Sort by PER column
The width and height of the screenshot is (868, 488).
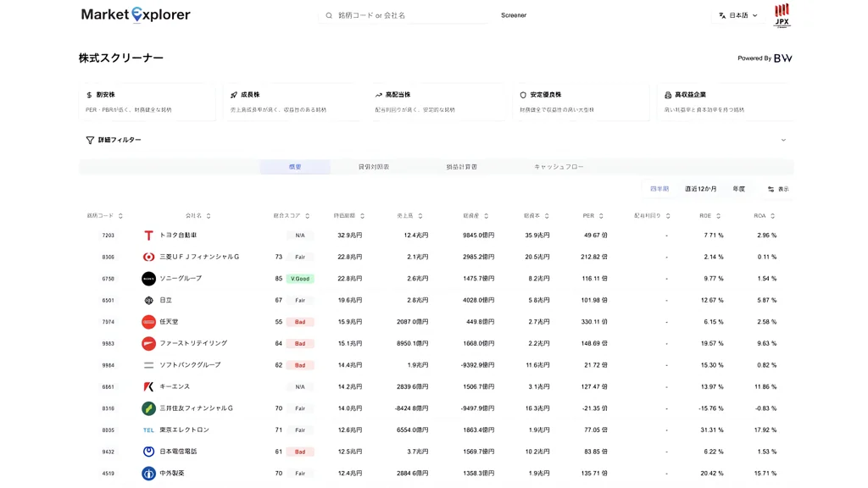(593, 216)
